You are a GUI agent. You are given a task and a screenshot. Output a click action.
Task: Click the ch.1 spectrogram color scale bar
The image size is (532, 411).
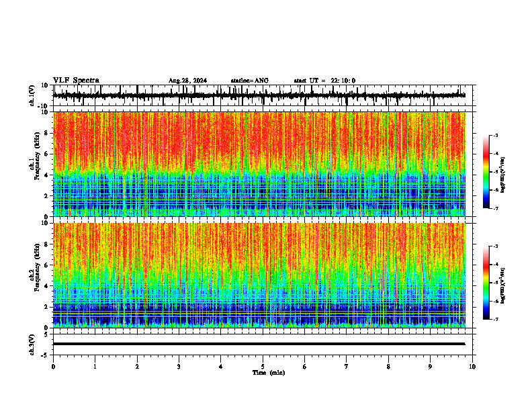click(486, 172)
